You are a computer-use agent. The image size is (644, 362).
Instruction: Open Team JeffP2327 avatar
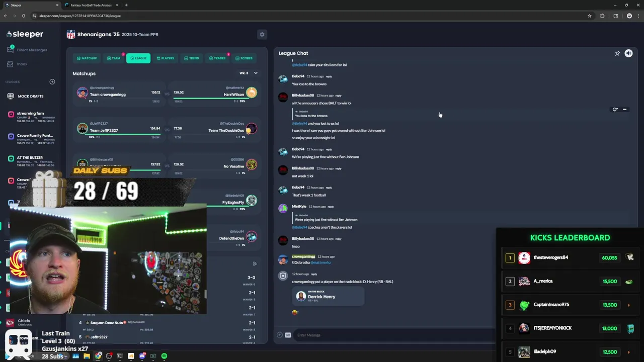tap(83, 128)
